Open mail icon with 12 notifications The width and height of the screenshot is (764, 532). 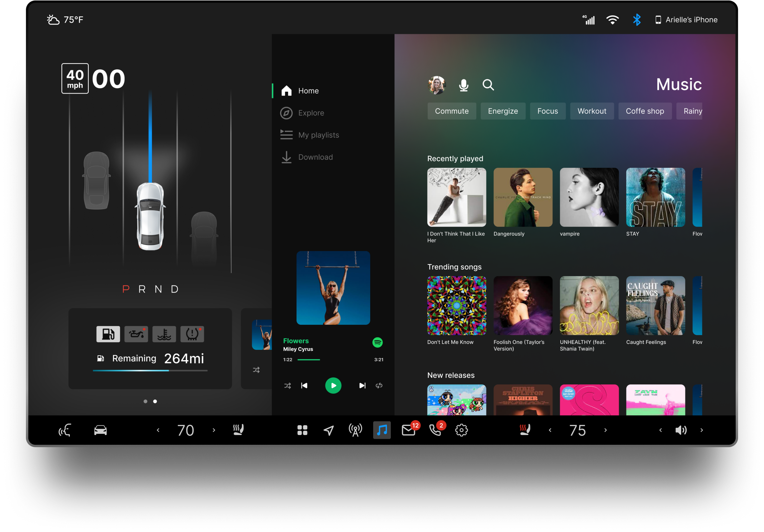408,430
